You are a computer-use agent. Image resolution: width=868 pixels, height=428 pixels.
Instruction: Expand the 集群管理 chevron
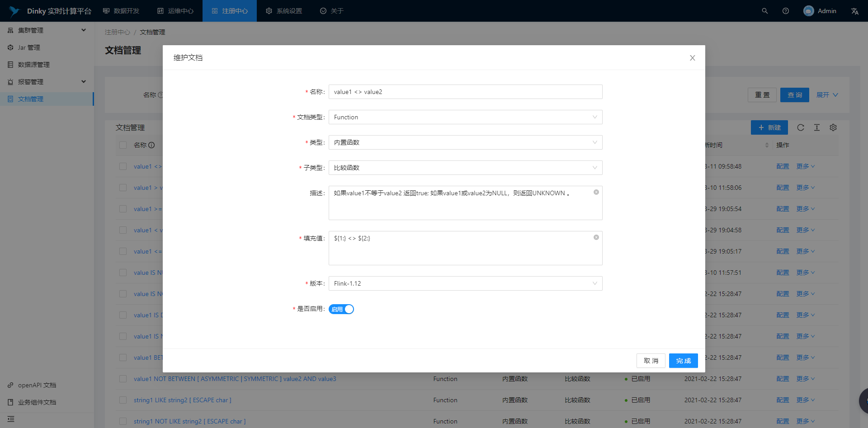coord(84,30)
